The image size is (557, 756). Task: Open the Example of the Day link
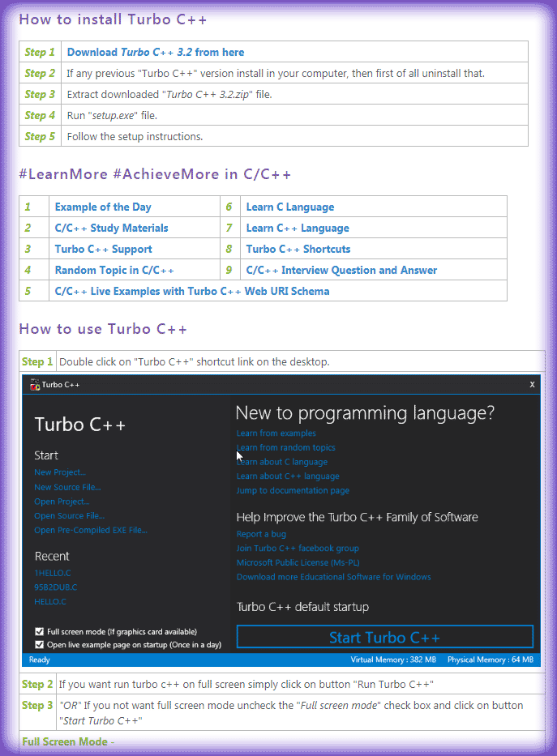103,207
